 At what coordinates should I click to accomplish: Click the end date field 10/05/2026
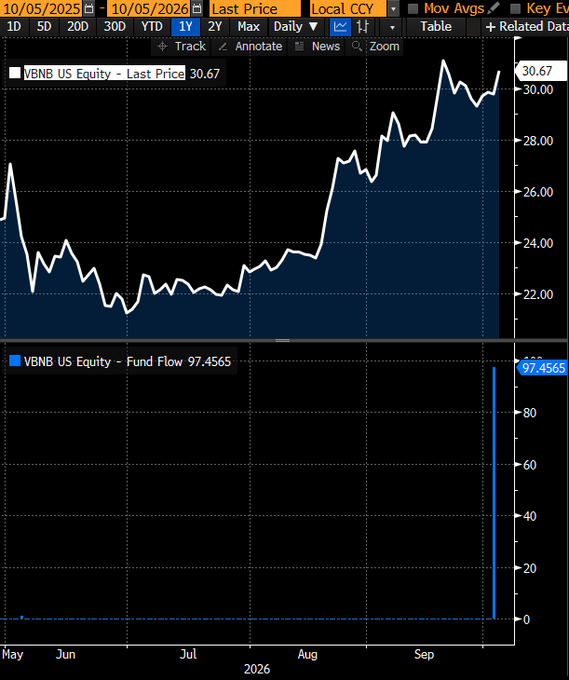[x=150, y=9]
